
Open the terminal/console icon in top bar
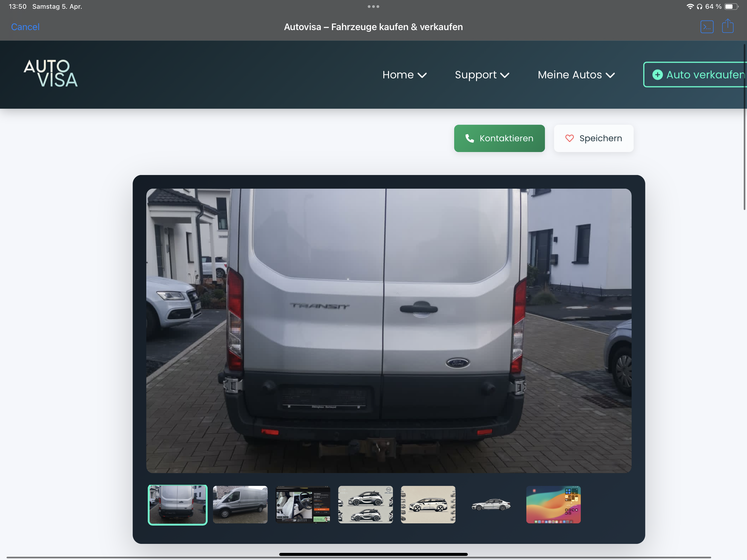coord(707,27)
